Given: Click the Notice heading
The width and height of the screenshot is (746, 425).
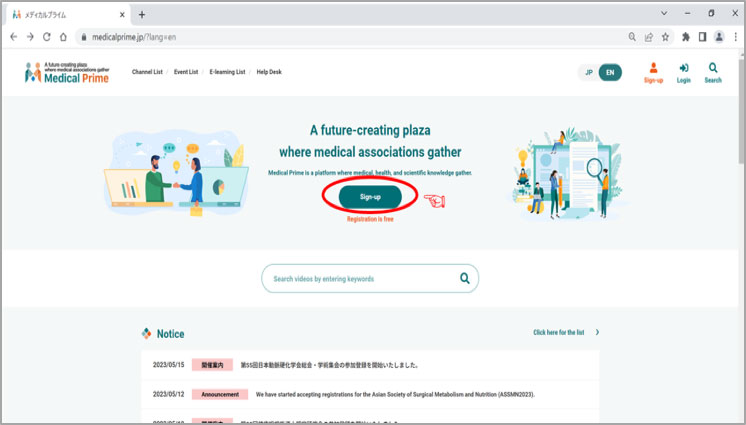Looking at the screenshot, I should click(x=170, y=334).
